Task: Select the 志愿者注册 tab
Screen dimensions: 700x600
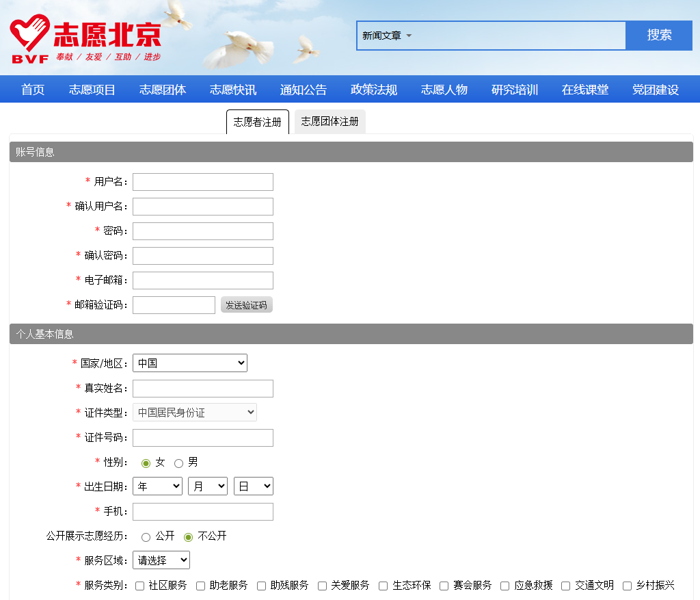Action: [x=257, y=122]
